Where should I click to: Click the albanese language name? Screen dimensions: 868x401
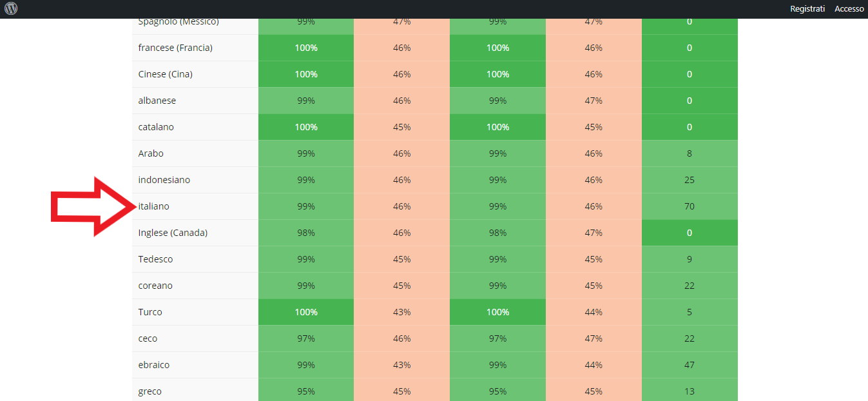157,101
